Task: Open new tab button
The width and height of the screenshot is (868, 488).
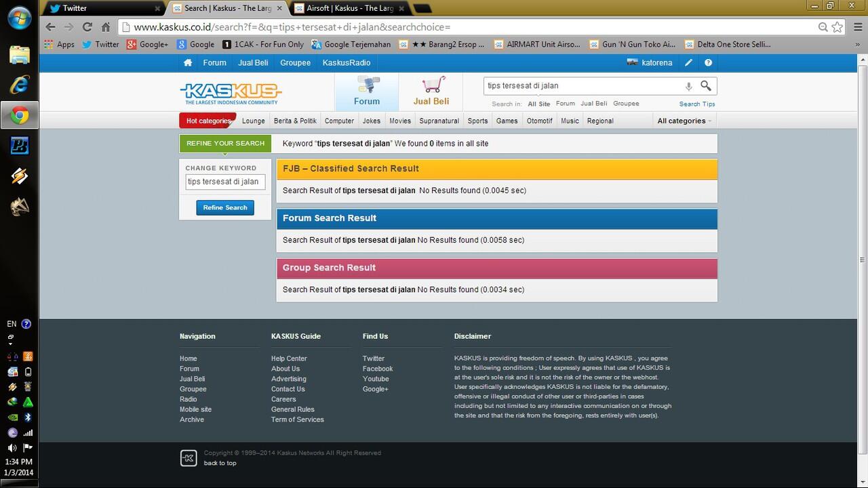Action: click(422, 8)
